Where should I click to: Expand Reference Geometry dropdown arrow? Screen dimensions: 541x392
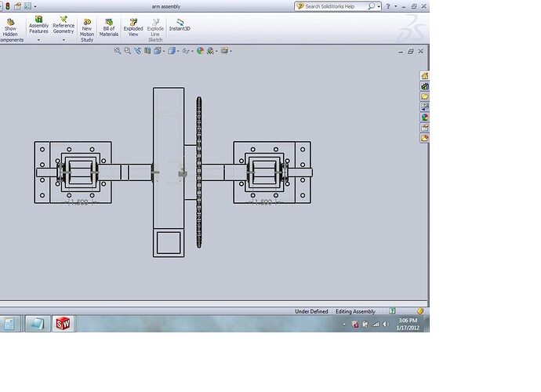click(64, 40)
